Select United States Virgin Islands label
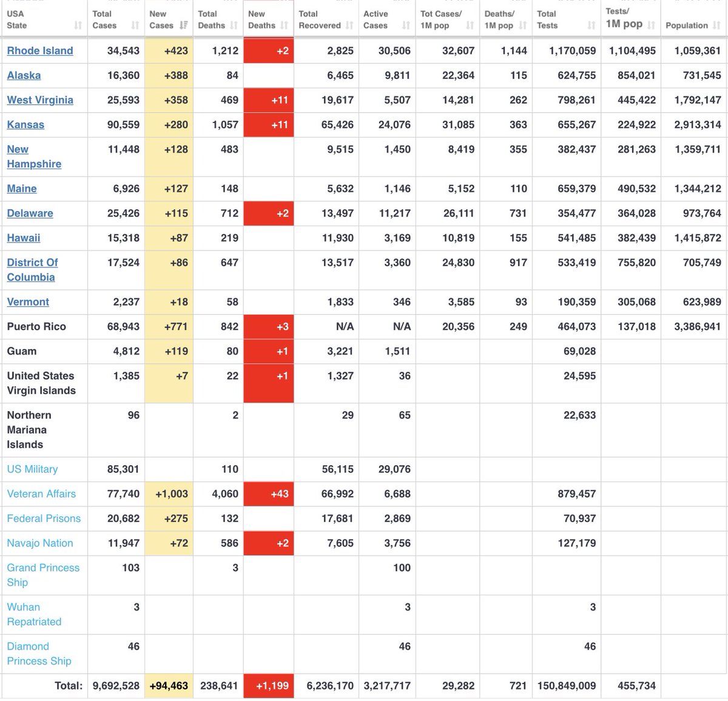The image size is (728, 701). pos(41,383)
